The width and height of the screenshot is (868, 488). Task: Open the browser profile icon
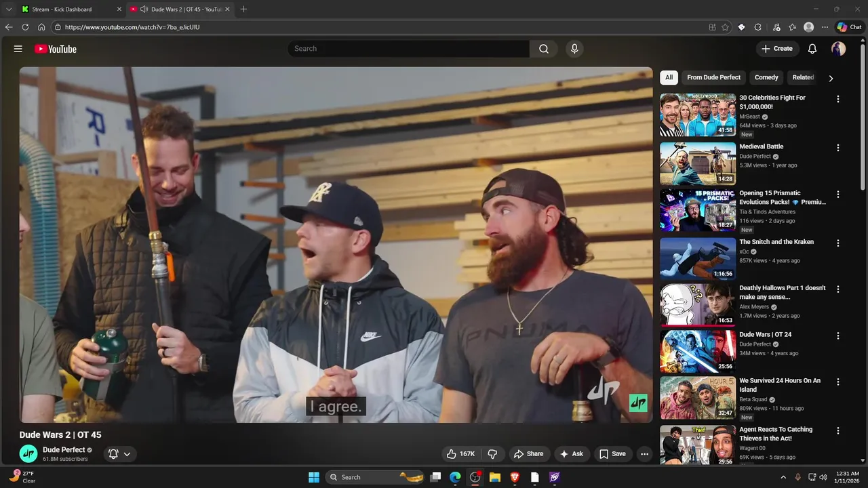coord(808,27)
